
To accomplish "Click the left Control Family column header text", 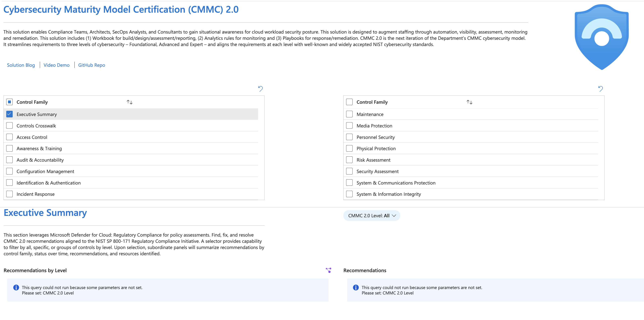I will pyautogui.click(x=32, y=102).
